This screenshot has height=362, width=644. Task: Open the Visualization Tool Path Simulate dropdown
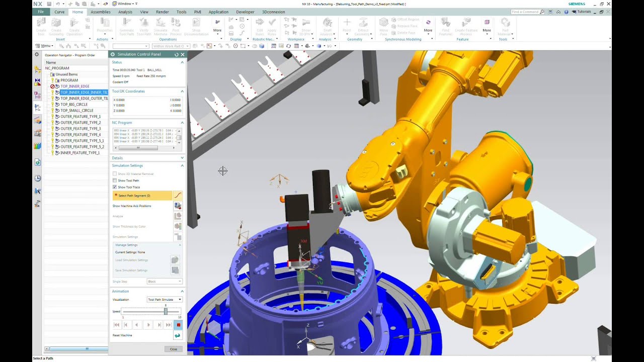coord(165,300)
